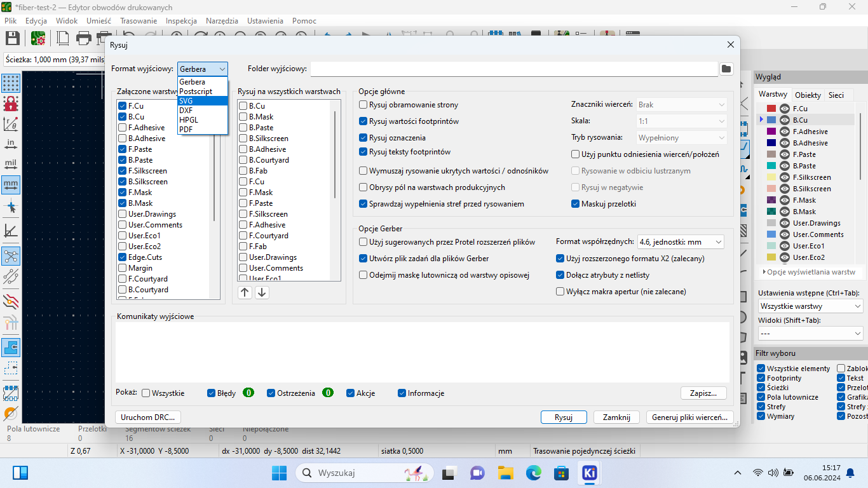Toggle polar coordinates icon
The height and width of the screenshot is (488, 868).
pos(11,124)
